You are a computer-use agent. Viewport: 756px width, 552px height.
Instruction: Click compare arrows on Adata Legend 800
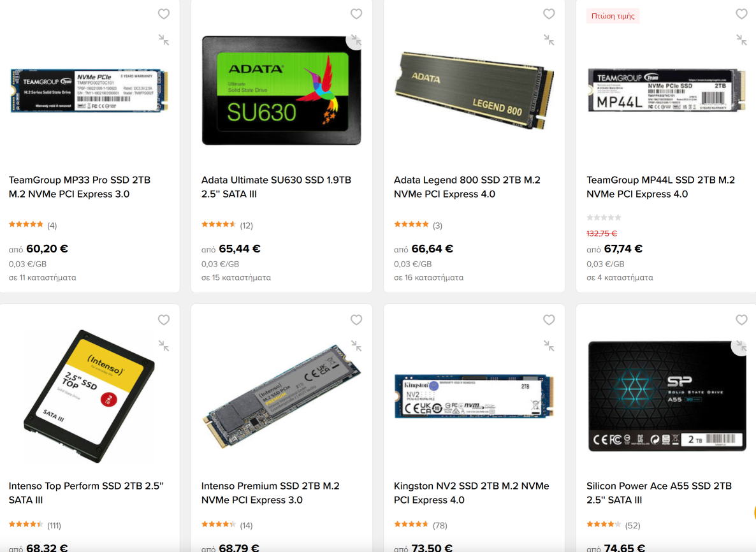549,40
